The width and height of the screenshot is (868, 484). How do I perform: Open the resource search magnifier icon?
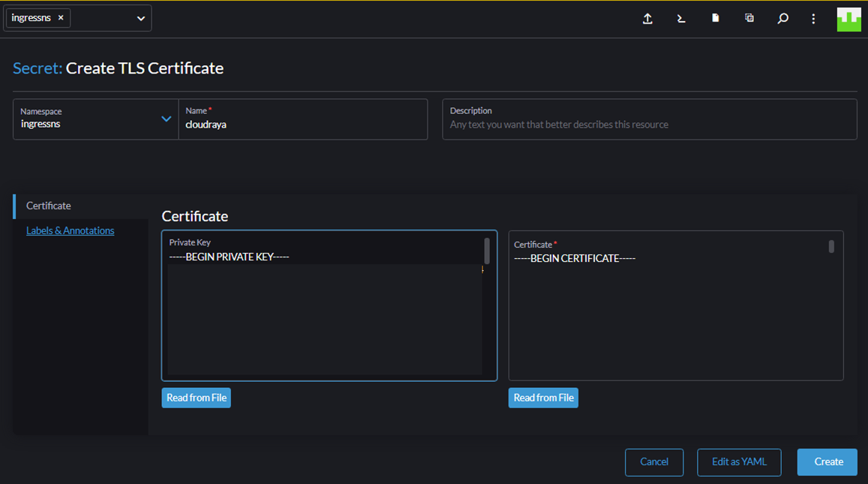pyautogui.click(x=782, y=19)
